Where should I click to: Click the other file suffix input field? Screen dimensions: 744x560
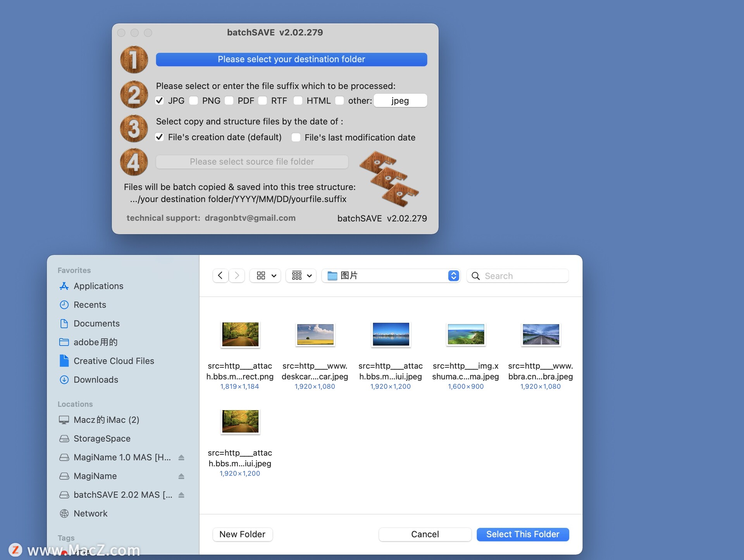pos(400,100)
